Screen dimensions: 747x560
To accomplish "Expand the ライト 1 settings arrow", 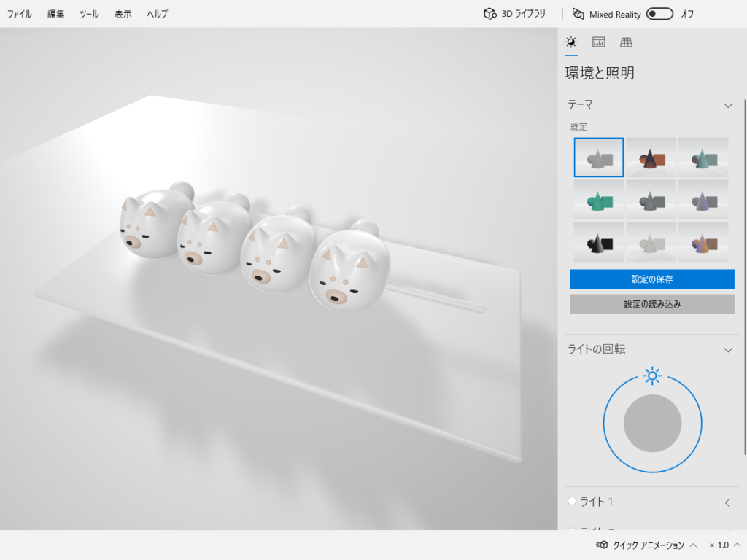I will pos(727,502).
